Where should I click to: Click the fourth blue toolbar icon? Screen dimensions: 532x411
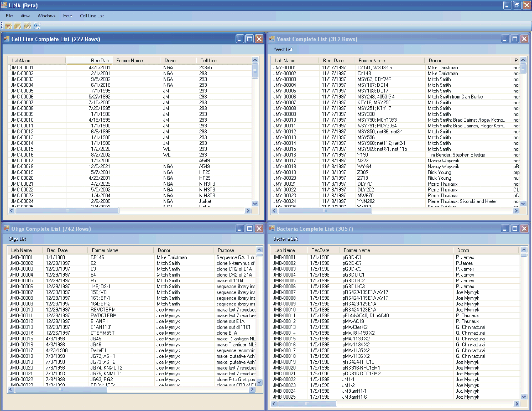(x=37, y=26)
